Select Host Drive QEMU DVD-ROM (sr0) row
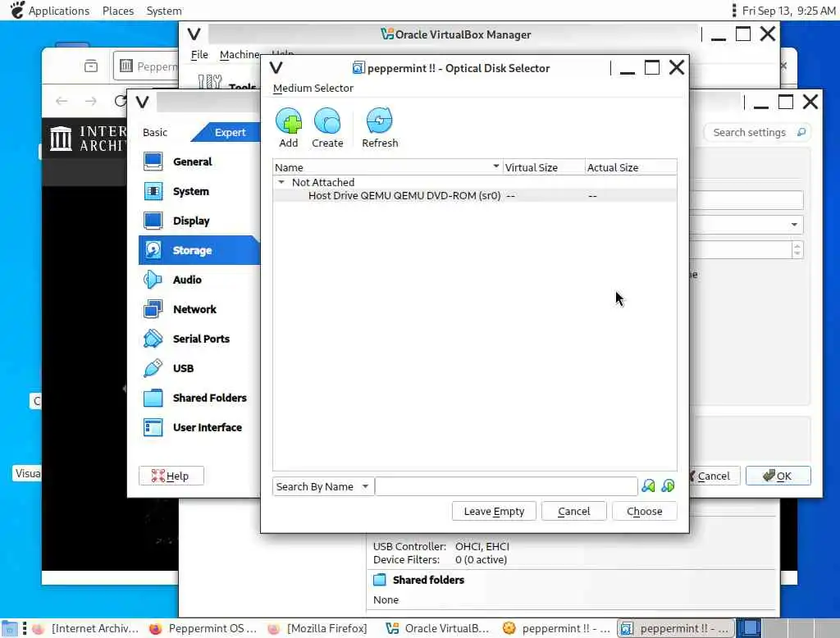840x638 pixels. pyautogui.click(x=475, y=195)
